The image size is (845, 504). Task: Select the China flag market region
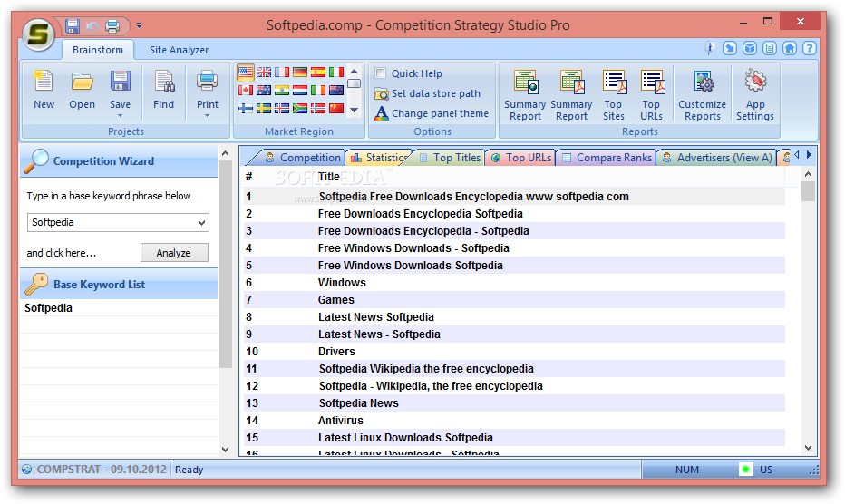[336, 109]
